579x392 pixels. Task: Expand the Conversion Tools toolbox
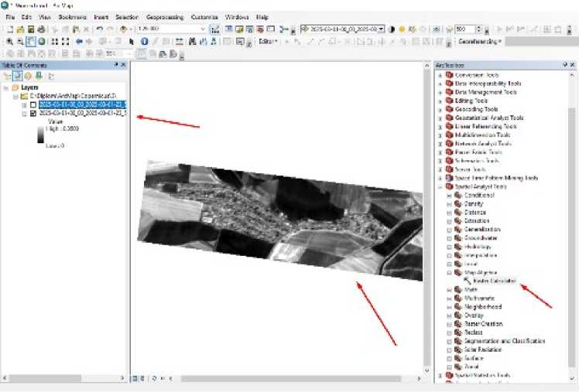(x=440, y=74)
